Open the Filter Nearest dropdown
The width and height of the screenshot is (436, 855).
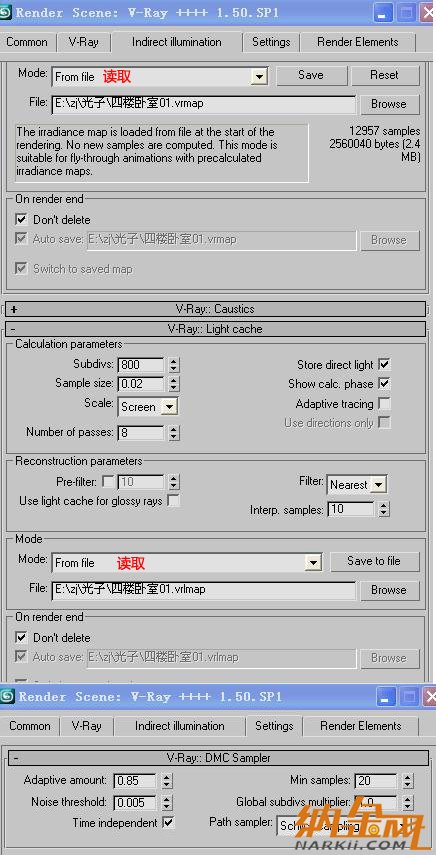tap(358, 484)
